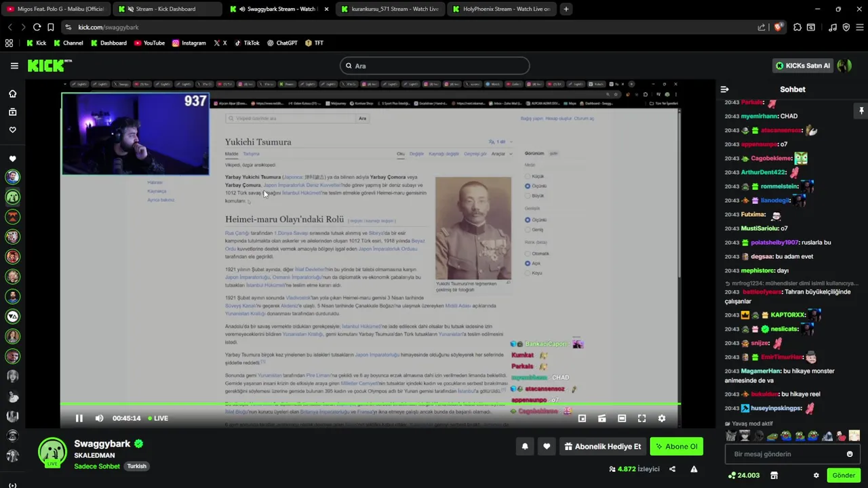Click the green stream progress bar
The height and width of the screenshot is (488, 868).
point(370,405)
